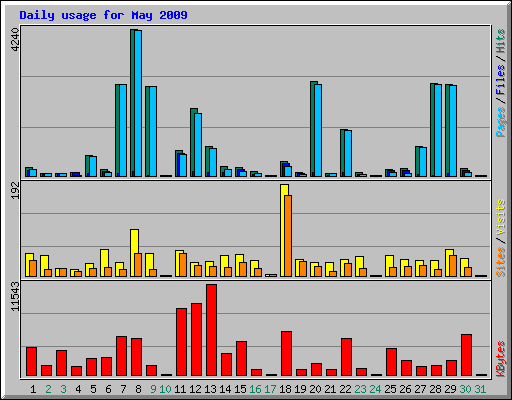Screen dimensions: 512x400
Task: Click the hits bar for day 20
Action: [x=312, y=129]
